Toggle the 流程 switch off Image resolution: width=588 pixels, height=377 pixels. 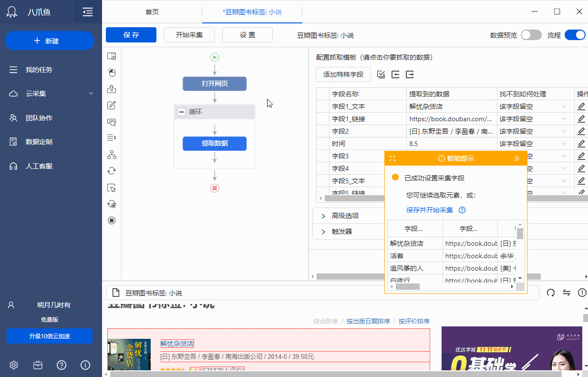coord(575,35)
